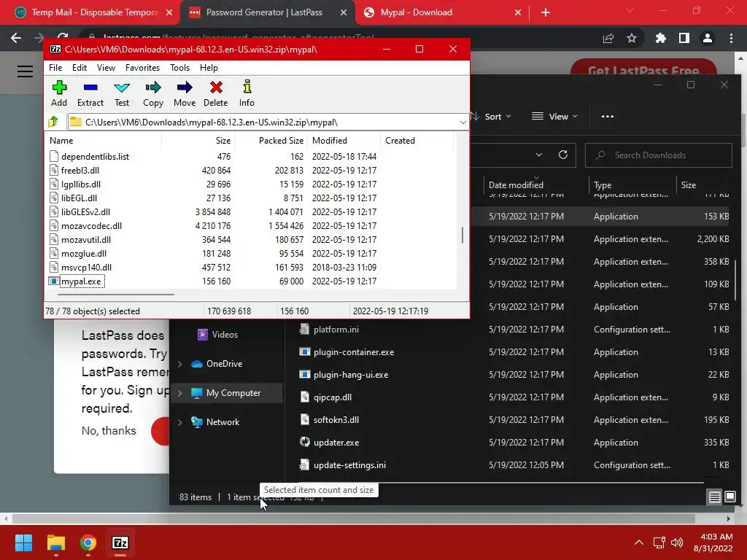747x560 pixels.
Task: Click the Chrome share page icon
Action: point(608,38)
